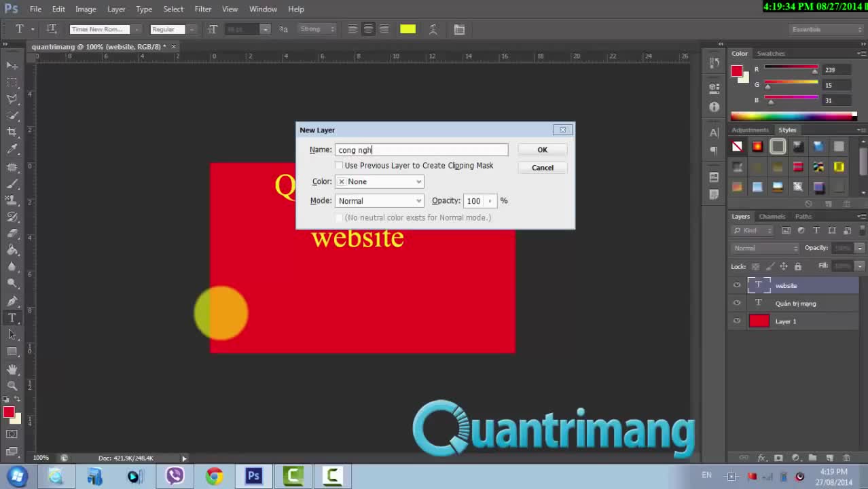Select the Rectangular Marquee tool

coord(12,82)
